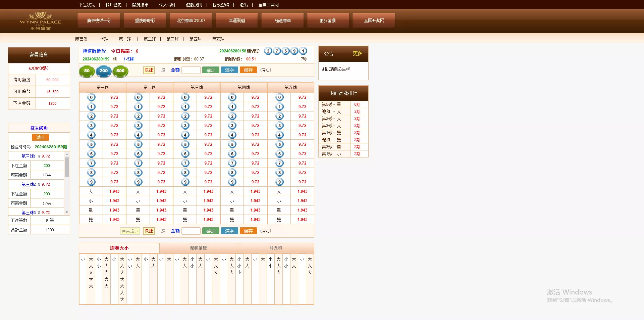Click the 返回 return button
644x320 pixels.
point(40,137)
